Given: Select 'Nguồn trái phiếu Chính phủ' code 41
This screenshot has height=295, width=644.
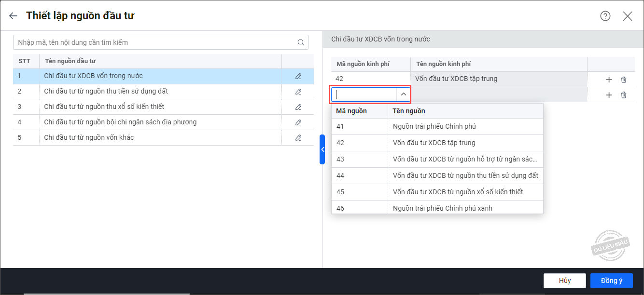Looking at the screenshot, I should pyautogui.click(x=434, y=126).
